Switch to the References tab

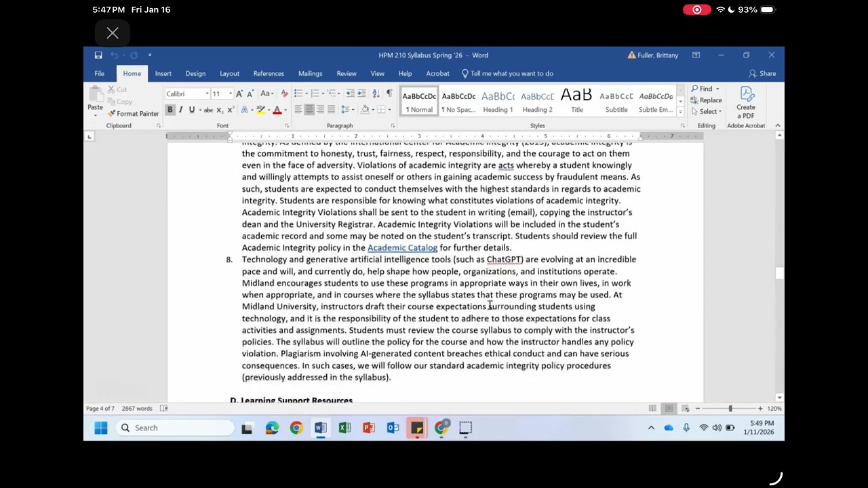coord(269,73)
